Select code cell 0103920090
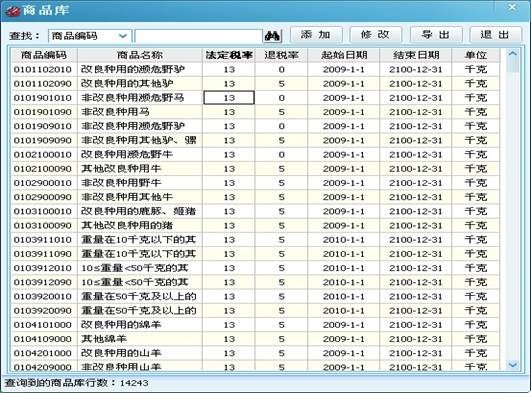 43,311
